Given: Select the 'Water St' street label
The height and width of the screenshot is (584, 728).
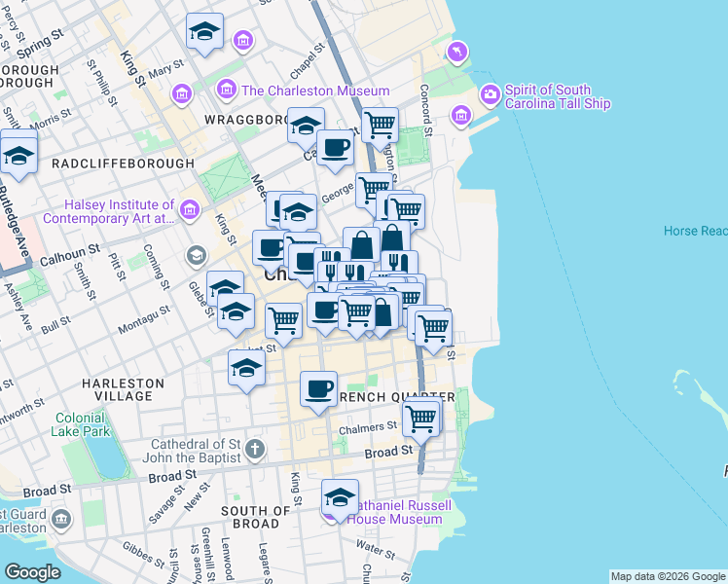Looking at the screenshot, I should 376,549.
